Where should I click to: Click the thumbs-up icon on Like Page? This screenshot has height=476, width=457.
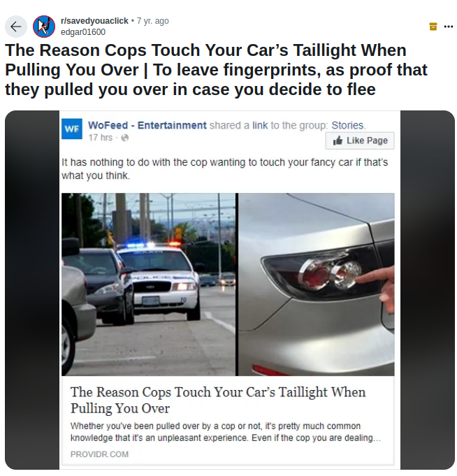point(338,140)
